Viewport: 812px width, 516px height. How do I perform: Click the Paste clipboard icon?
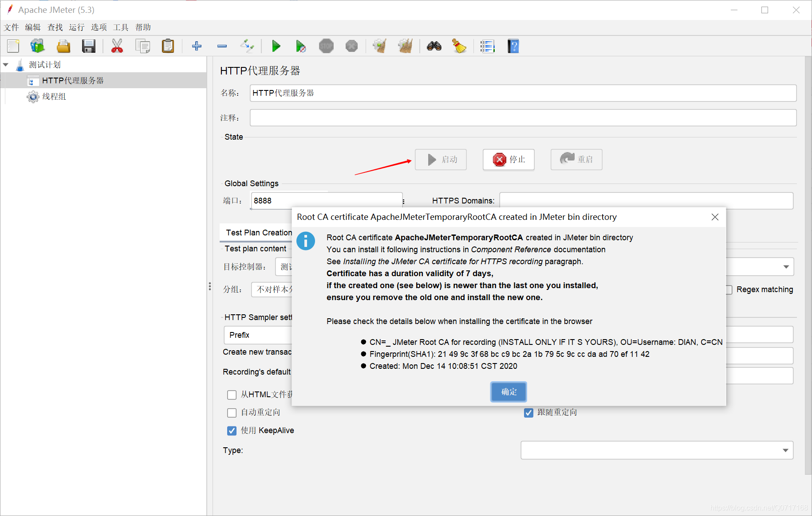coord(168,46)
